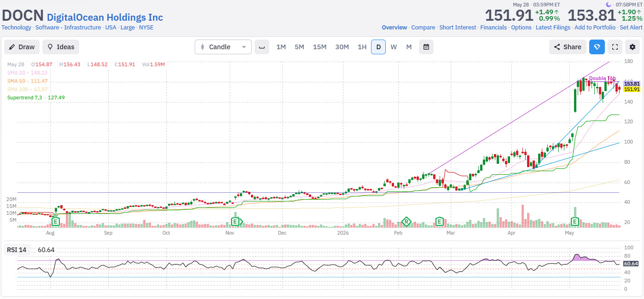This screenshot has width=644, height=299.
Task: Click the February R marker
Action: [406, 222]
